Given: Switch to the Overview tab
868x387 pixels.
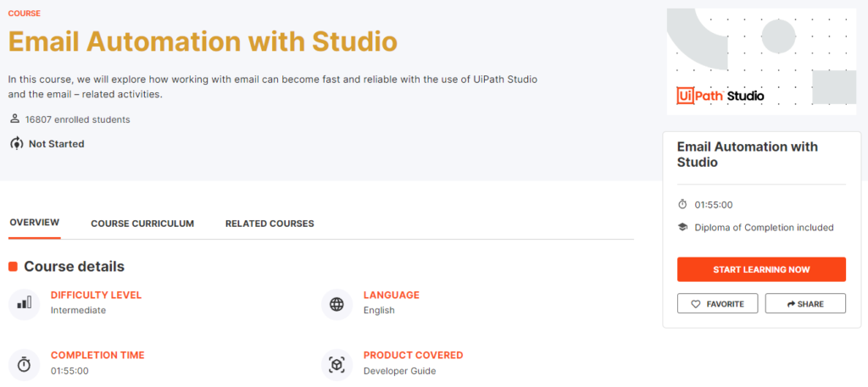Looking at the screenshot, I should coord(34,223).
